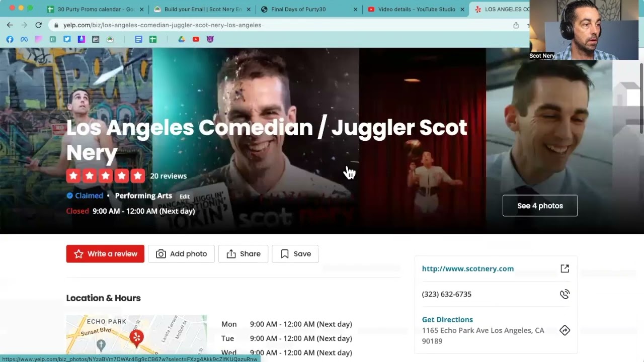Reload the Yelp page
Screen dimensions: 644x362
pos(38,25)
